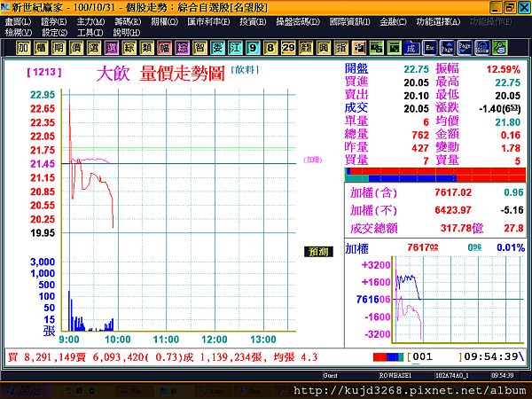Open the 投資(B) menu
532x399 pixels.
(253, 21)
